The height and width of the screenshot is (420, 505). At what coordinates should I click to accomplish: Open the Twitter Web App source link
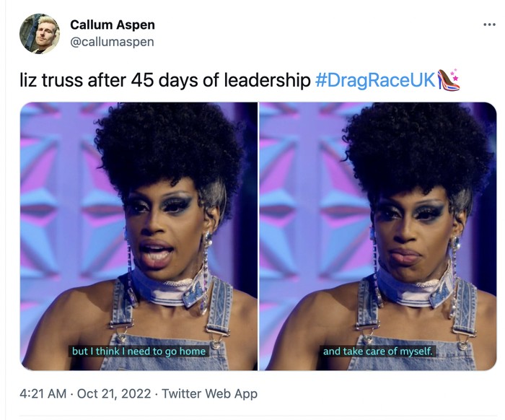[x=209, y=393]
